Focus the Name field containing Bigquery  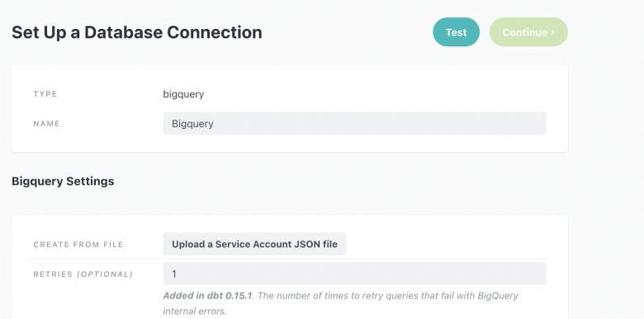[354, 123]
